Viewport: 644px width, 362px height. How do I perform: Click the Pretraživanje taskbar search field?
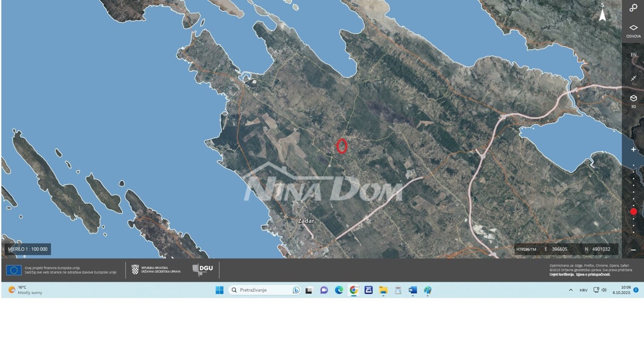coord(264,290)
